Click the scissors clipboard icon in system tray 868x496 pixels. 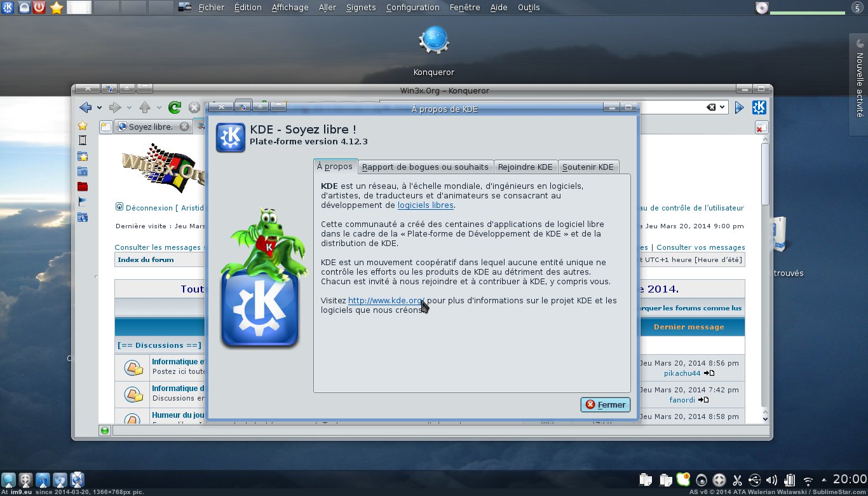point(737,480)
